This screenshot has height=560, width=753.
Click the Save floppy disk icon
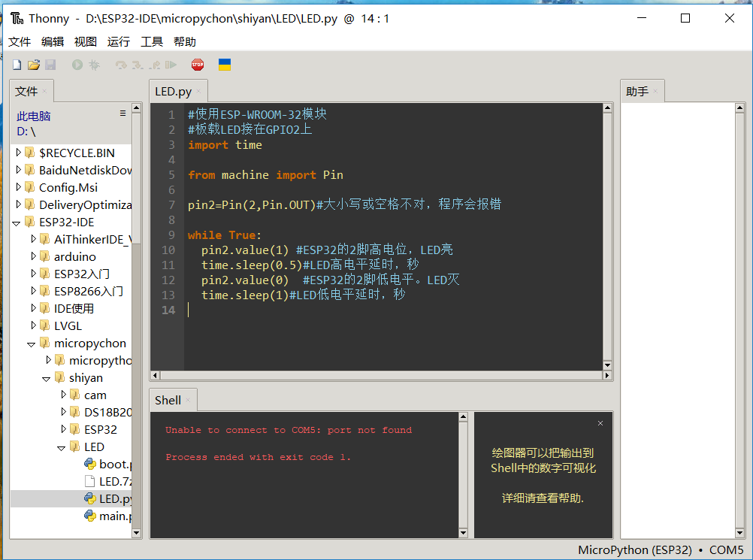click(x=50, y=65)
